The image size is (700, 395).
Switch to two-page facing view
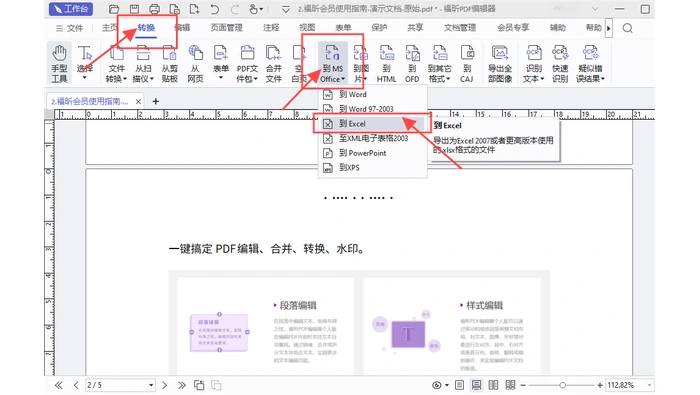pos(493,385)
